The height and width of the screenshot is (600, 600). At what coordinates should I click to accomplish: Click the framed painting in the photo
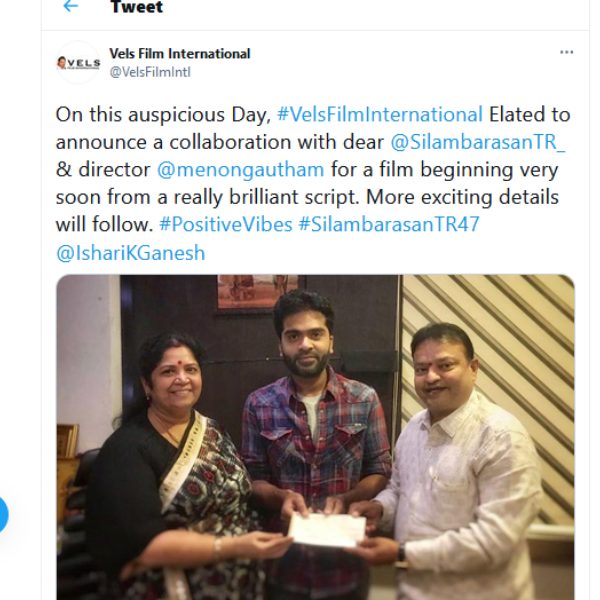256,291
